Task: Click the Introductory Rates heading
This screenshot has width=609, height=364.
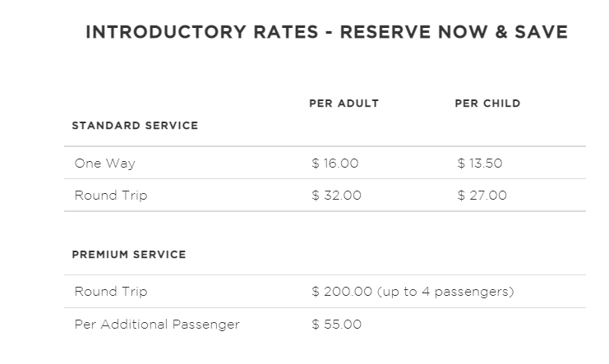Action: point(326,32)
